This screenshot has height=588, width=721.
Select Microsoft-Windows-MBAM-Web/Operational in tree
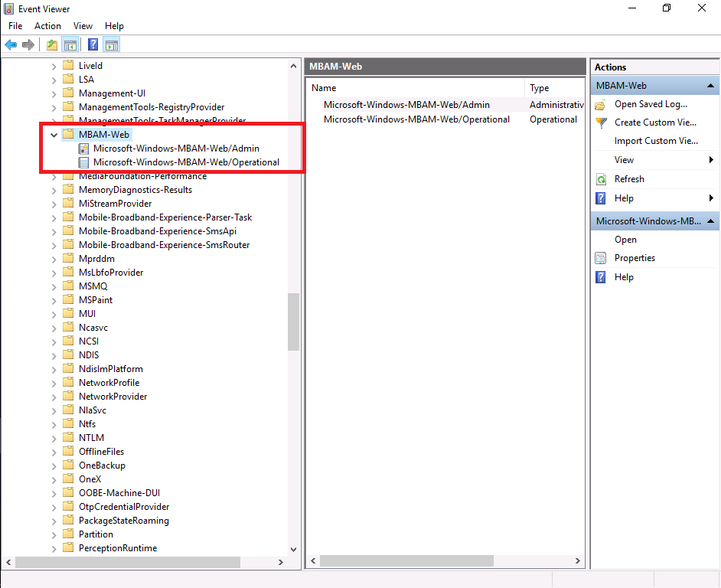click(x=186, y=162)
